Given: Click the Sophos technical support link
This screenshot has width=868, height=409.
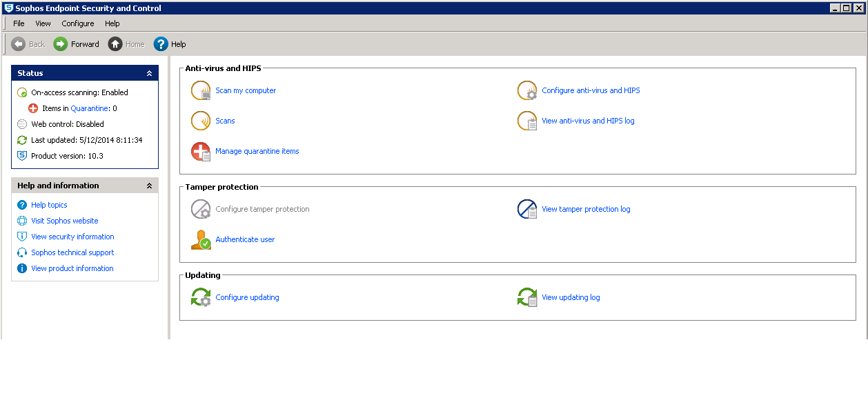Looking at the screenshot, I should pos(73,252).
